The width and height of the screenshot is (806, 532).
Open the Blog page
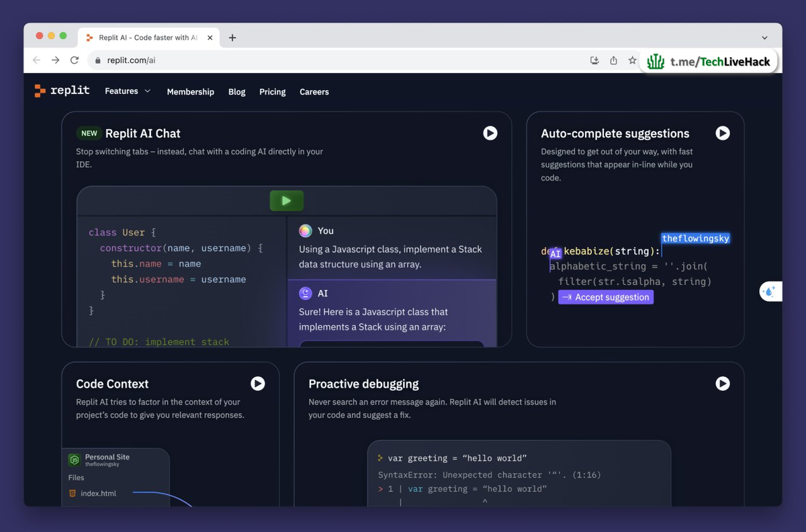(237, 92)
